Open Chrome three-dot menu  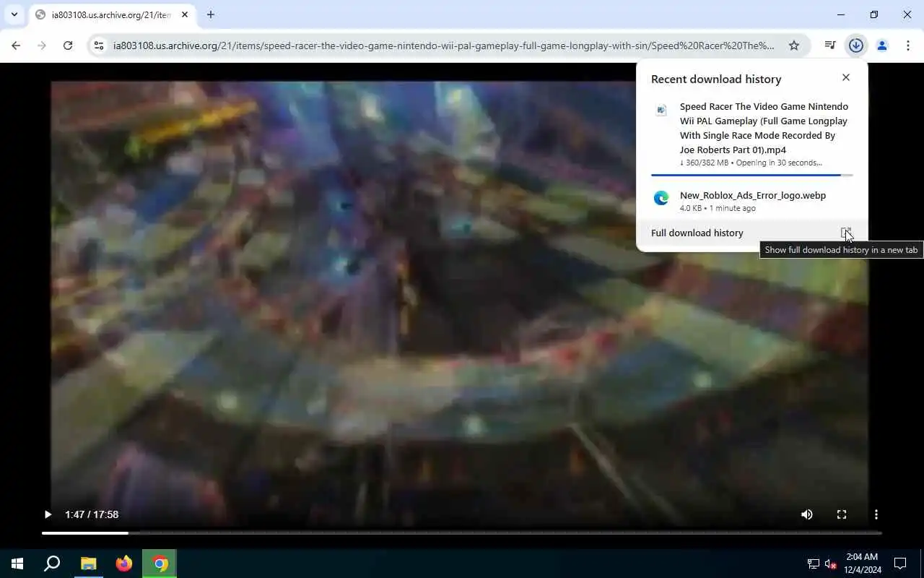click(908, 46)
